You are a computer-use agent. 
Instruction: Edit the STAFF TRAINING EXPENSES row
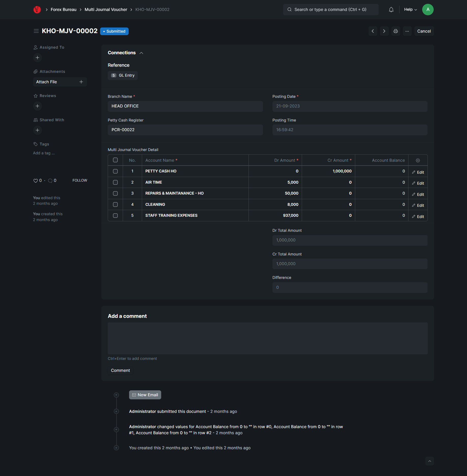point(418,216)
